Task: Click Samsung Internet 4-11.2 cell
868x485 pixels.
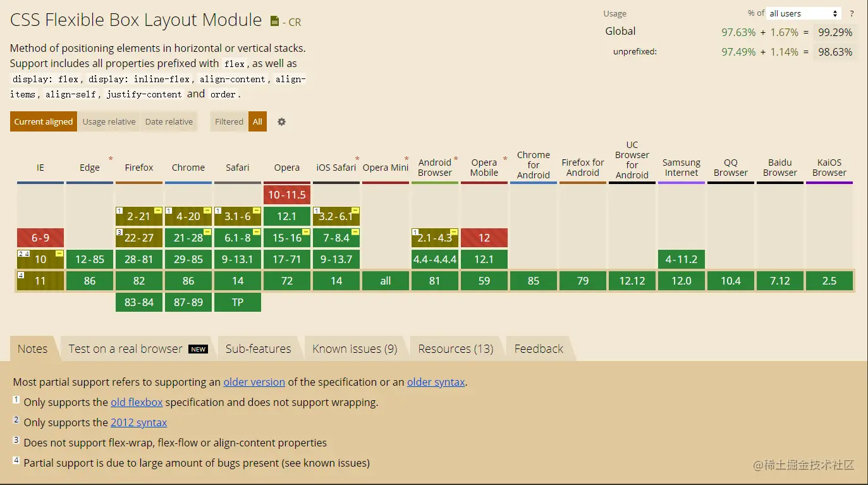Action: coord(682,259)
